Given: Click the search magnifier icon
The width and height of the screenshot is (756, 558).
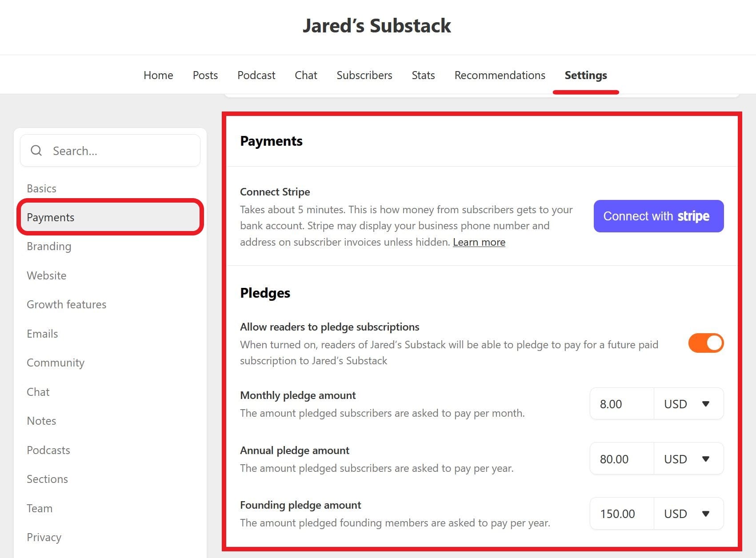Looking at the screenshot, I should pyautogui.click(x=36, y=151).
